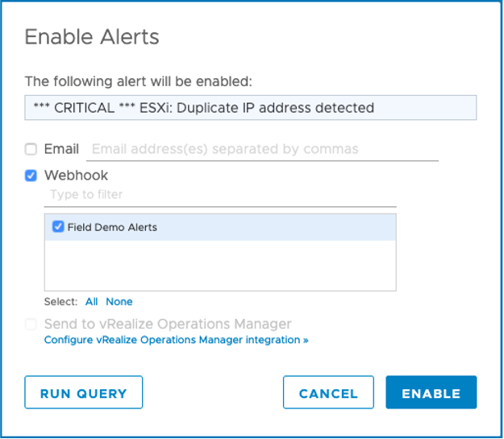The image size is (504, 439).
Task: Tick the Send to vRealize Operations Manager checkbox
Action: [31, 324]
